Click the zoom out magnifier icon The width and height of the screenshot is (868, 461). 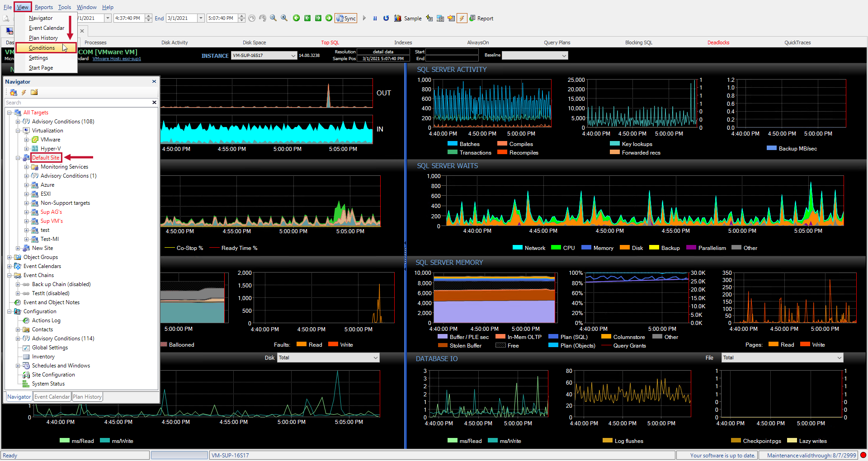coord(273,18)
